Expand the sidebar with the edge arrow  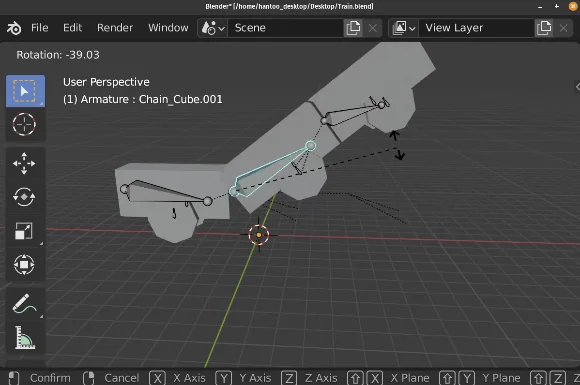577,87
